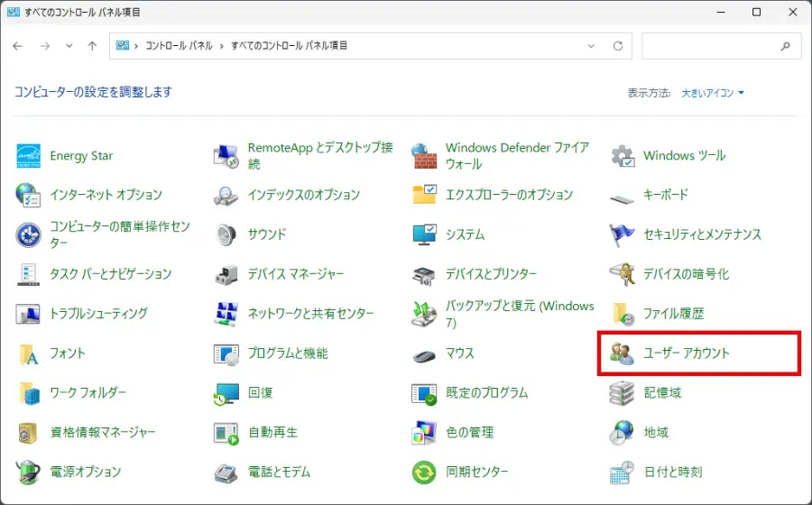The height and width of the screenshot is (505, 812).
Task: Open the Windows ツール gear icon
Action: pos(622,156)
